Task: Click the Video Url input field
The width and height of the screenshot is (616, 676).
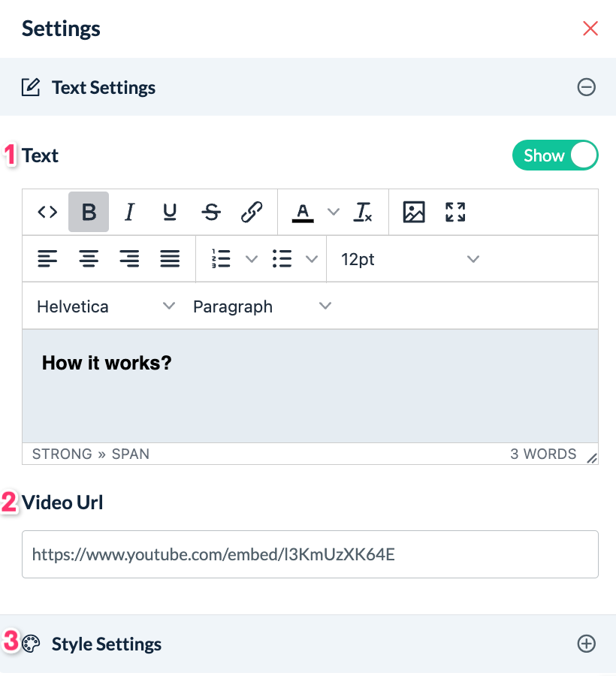Action: tap(310, 555)
